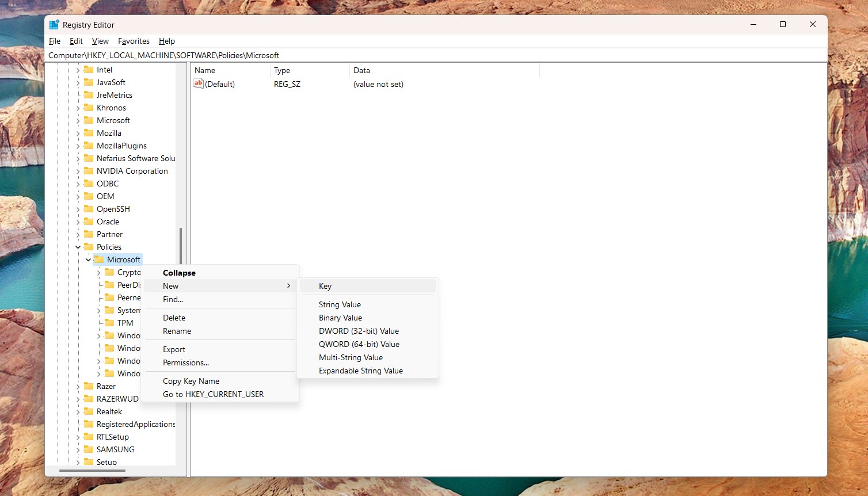Click the Mozilla folder icon
Image resolution: width=868 pixels, height=496 pixels.
coord(89,133)
